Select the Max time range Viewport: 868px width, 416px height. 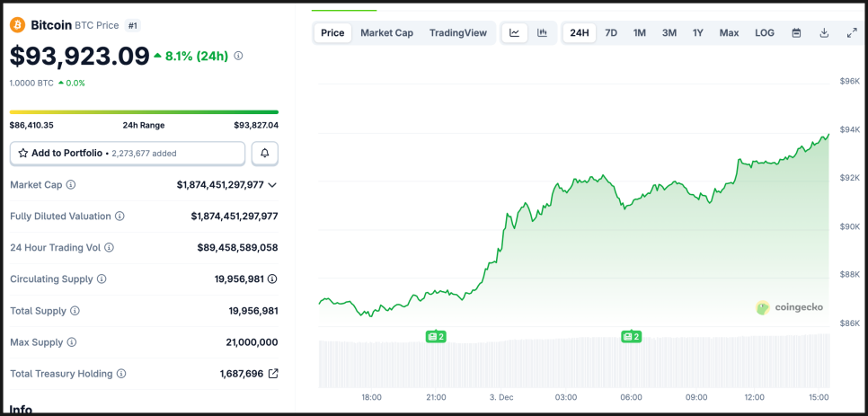tap(729, 33)
